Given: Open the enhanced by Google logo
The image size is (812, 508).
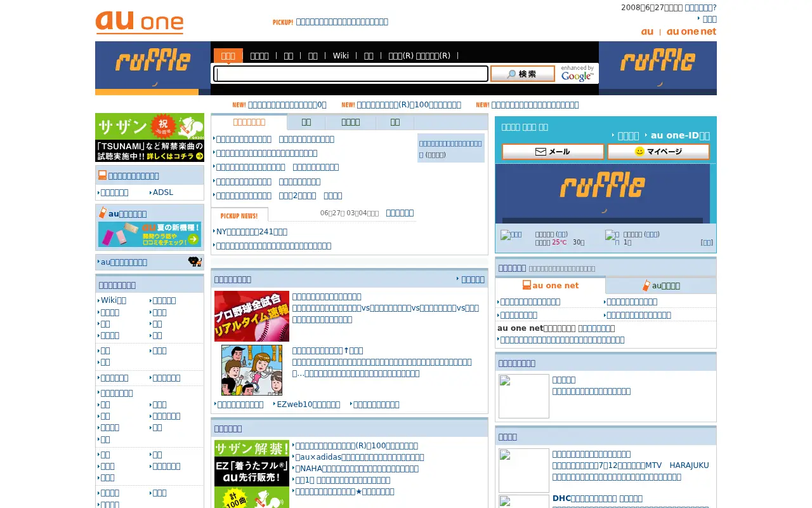Looking at the screenshot, I should pyautogui.click(x=577, y=74).
